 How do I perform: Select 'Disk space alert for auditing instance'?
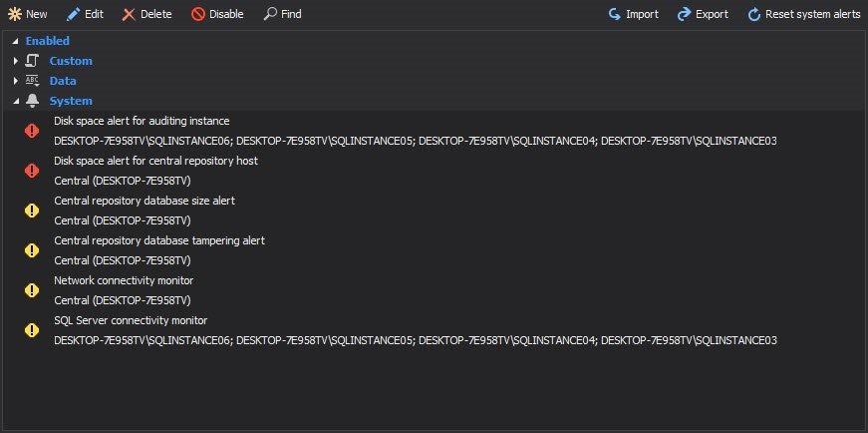(x=142, y=121)
